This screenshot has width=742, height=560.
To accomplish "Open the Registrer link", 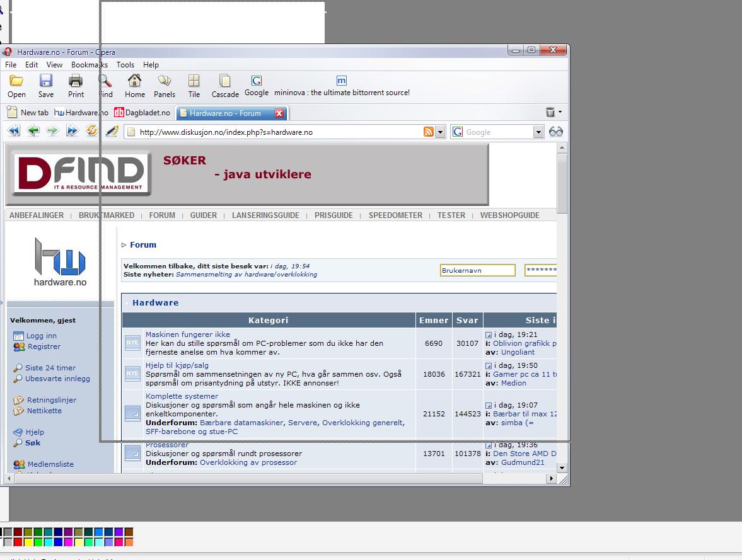I will click(x=44, y=346).
